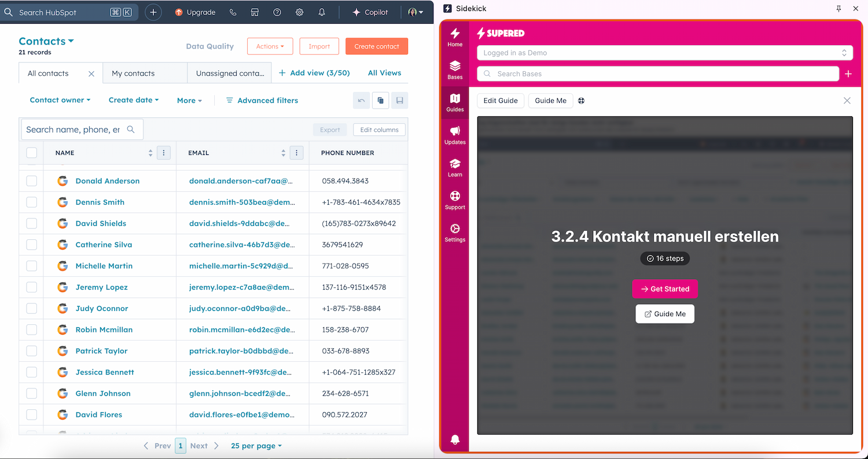Open the Bases section in Sidekick

455,70
